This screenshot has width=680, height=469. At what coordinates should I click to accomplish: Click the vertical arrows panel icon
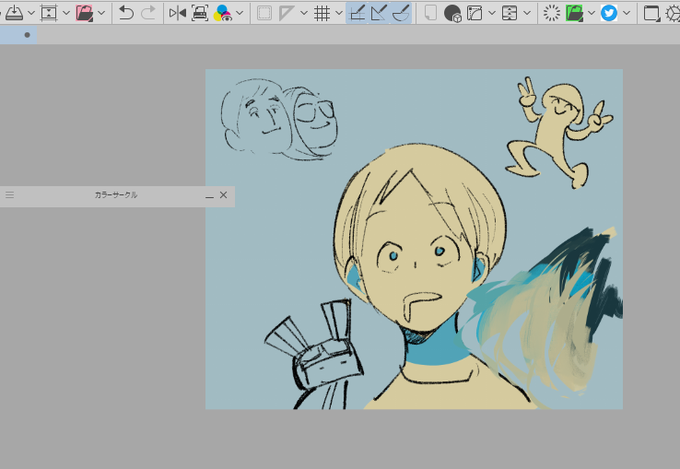(510, 13)
